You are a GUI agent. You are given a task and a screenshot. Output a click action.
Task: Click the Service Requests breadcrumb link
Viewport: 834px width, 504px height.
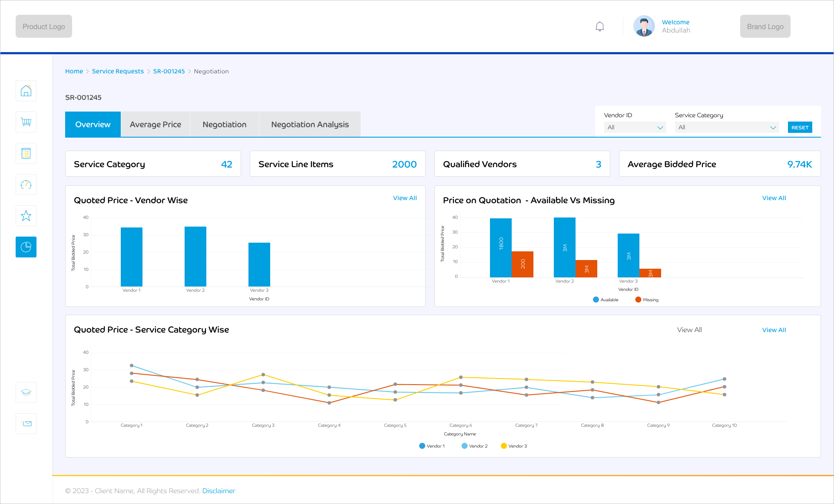point(118,71)
